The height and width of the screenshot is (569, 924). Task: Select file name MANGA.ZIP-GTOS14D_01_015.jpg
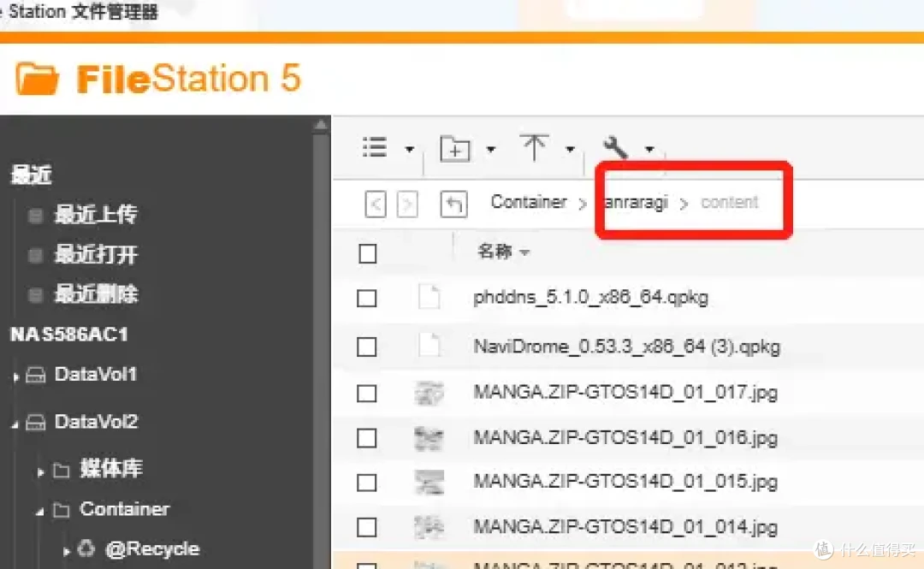point(625,483)
